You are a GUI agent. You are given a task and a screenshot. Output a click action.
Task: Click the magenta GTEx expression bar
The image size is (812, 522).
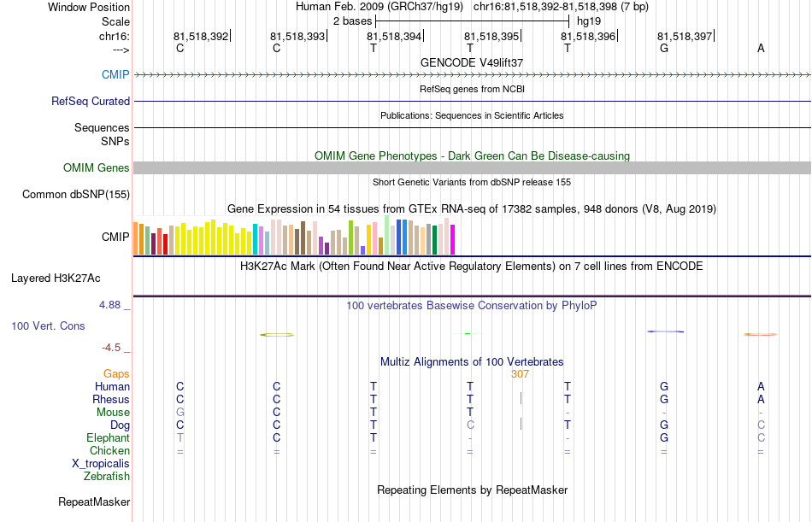coord(453,240)
